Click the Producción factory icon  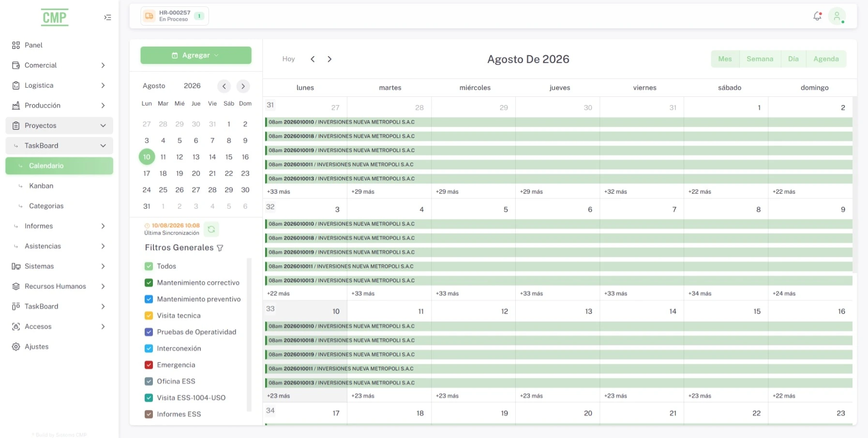(x=16, y=106)
